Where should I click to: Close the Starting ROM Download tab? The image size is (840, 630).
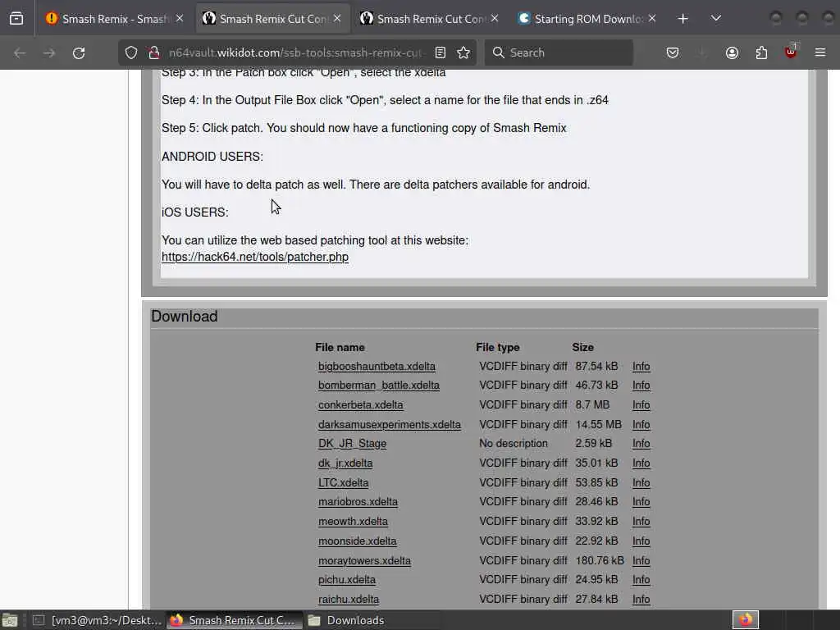click(x=652, y=19)
